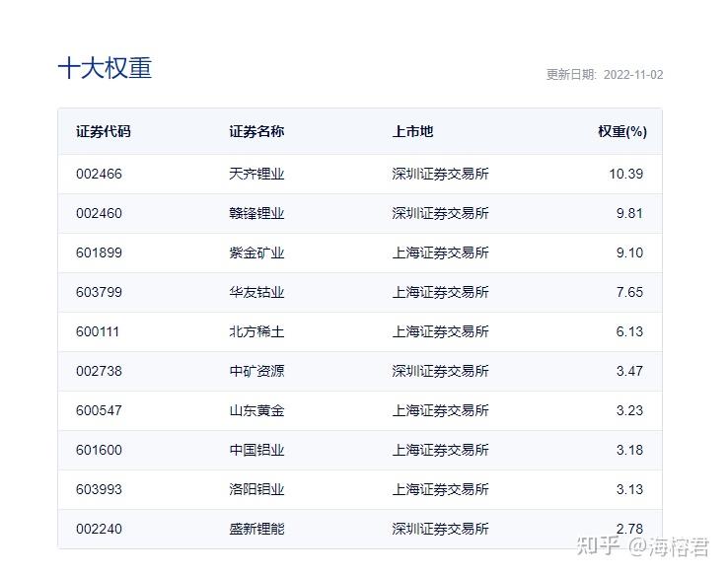Click on 中国铝业 stock name
Image resolution: width=728 pixels, height=576 pixels.
(x=256, y=450)
